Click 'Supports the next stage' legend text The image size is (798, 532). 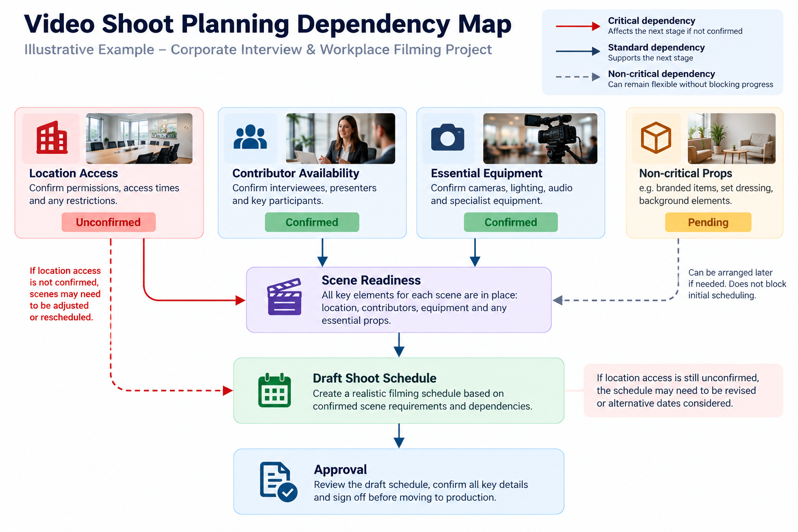(650, 58)
